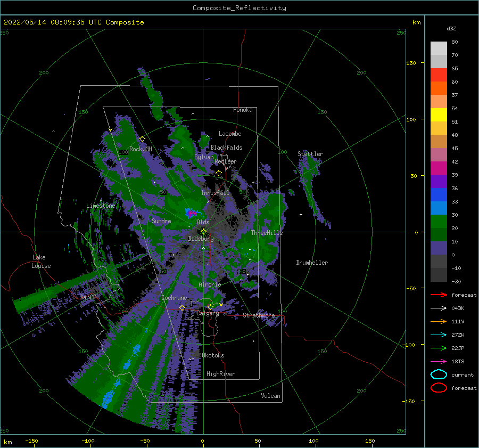Pick the red swatch between 65 and 60 dBZ

[x=439, y=75]
